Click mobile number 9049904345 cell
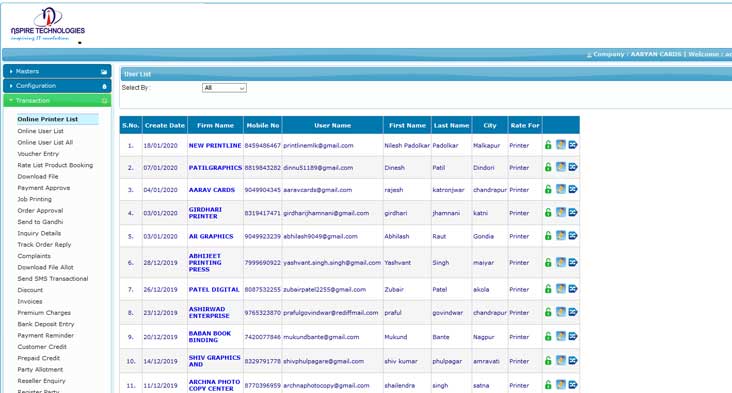Image resolution: width=732 pixels, height=393 pixels. coord(263,190)
